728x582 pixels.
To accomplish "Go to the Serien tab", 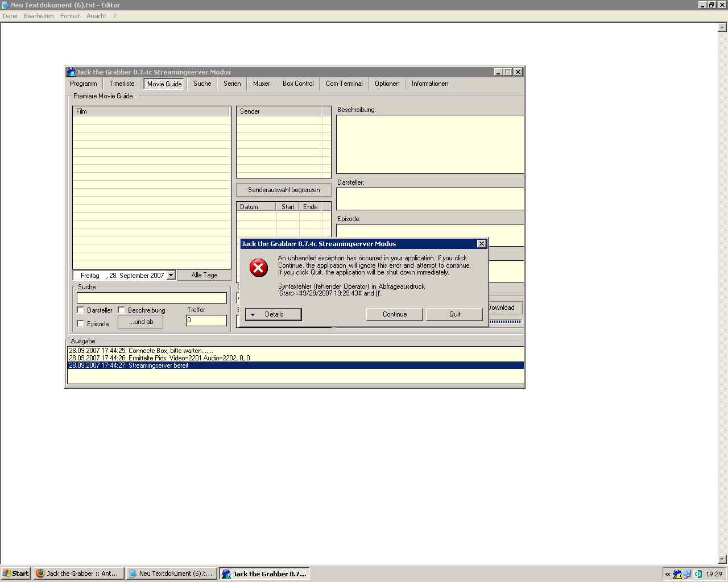I will 232,84.
